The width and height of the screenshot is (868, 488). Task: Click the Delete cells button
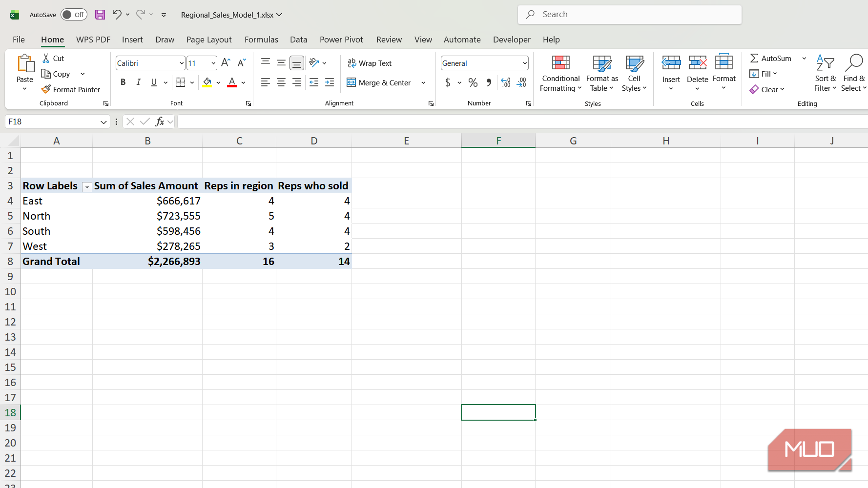(x=698, y=73)
